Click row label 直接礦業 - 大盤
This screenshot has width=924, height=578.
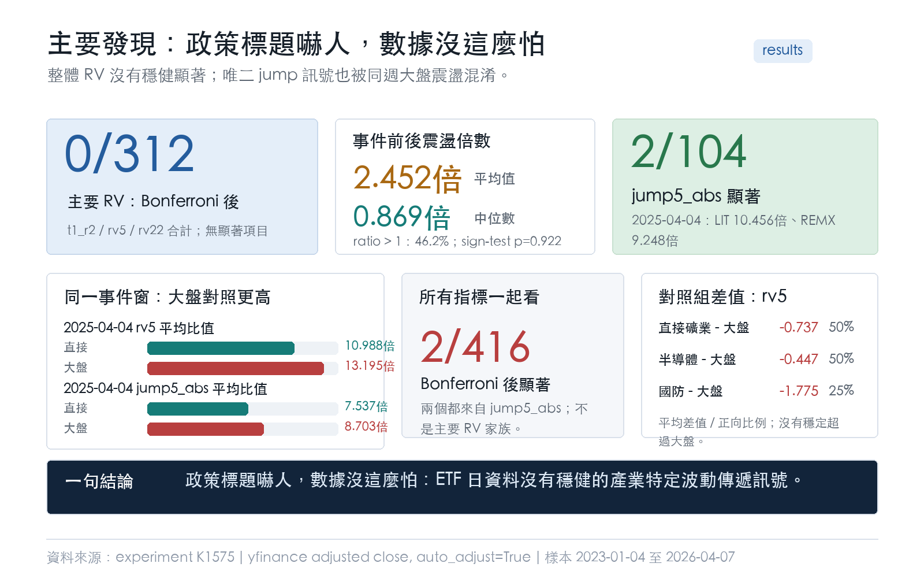(704, 328)
